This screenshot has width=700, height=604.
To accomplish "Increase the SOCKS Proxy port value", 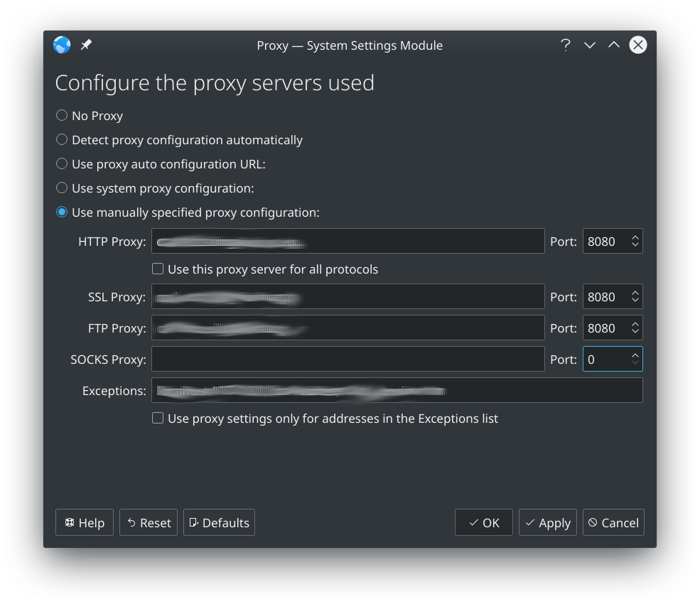I will click(635, 355).
